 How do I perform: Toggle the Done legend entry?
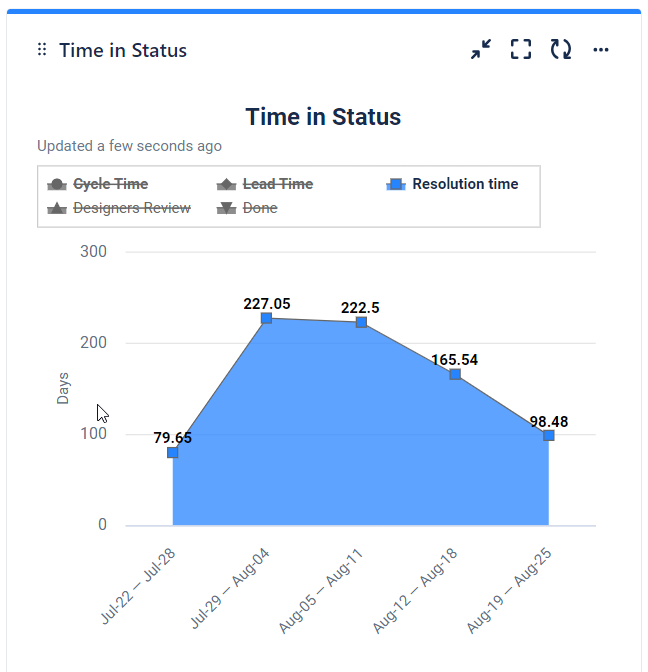pos(260,208)
